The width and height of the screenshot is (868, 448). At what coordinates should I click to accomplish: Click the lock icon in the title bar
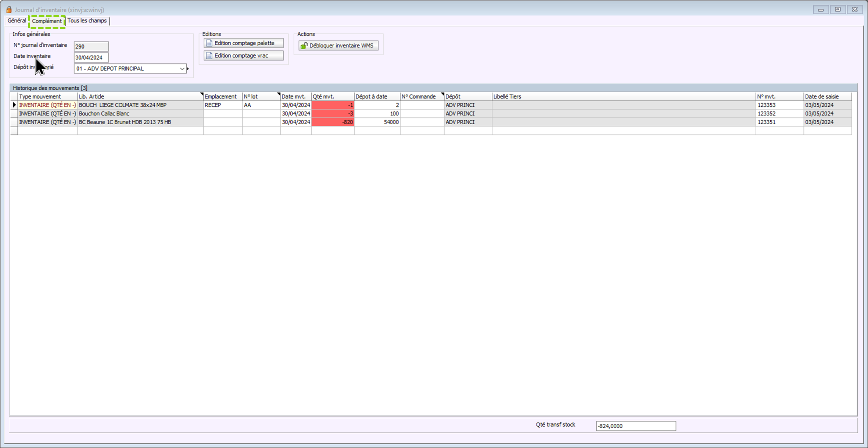(x=9, y=10)
